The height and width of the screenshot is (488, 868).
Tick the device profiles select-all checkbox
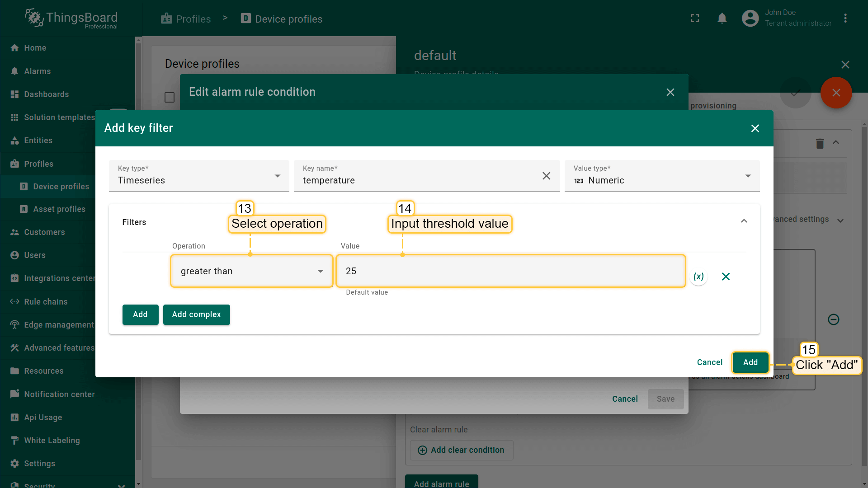pyautogui.click(x=170, y=98)
